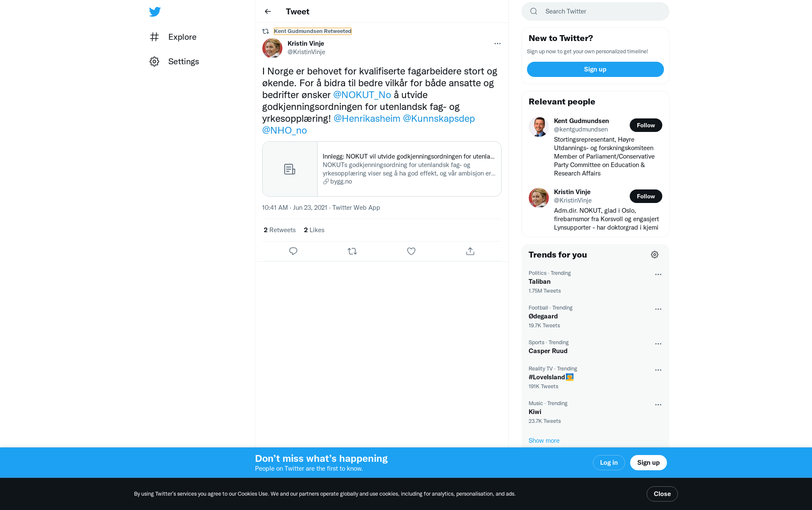The height and width of the screenshot is (510, 812).
Task: Open the bygg.no article card
Action: [381, 169]
